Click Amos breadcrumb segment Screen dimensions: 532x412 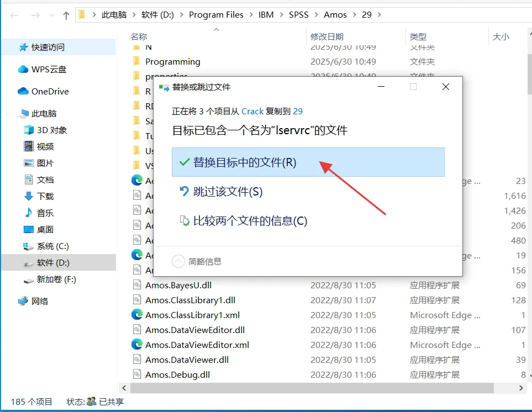click(335, 14)
